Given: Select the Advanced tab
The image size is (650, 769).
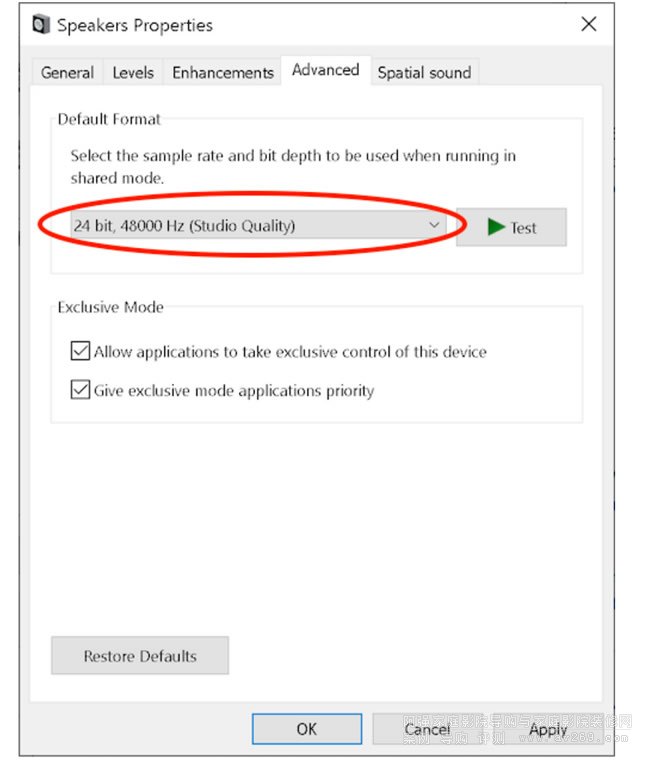Looking at the screenshot, I should click(x=325, y=70).
